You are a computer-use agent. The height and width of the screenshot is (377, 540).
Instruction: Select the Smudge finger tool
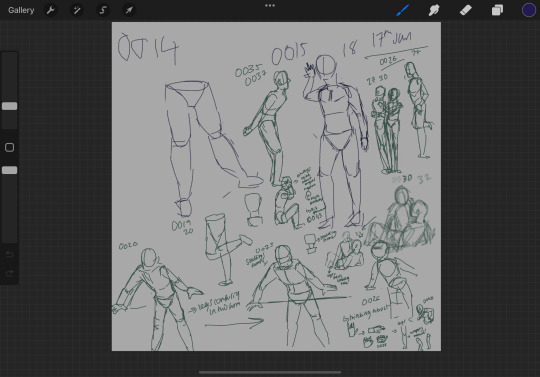pos(434,10)
